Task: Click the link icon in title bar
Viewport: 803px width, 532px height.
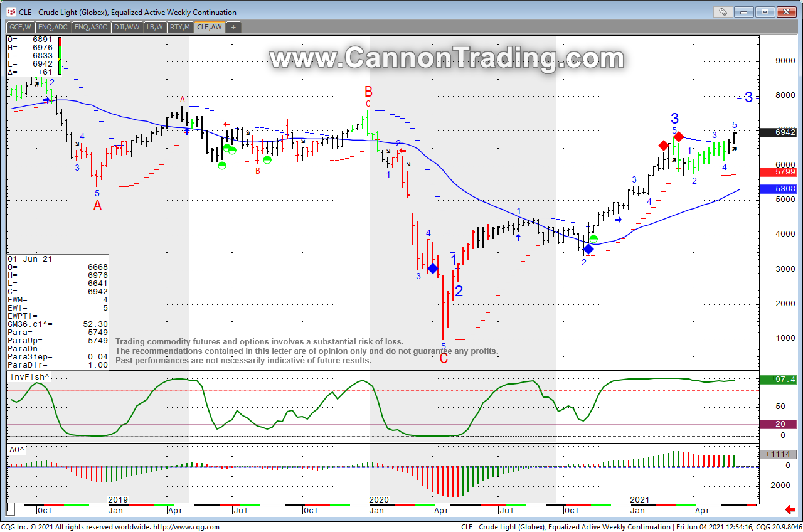Action: (x=723, y=11)
